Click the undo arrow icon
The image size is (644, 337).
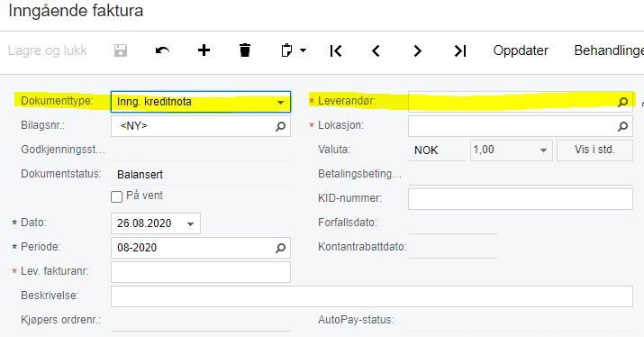(x=162, y=50)
